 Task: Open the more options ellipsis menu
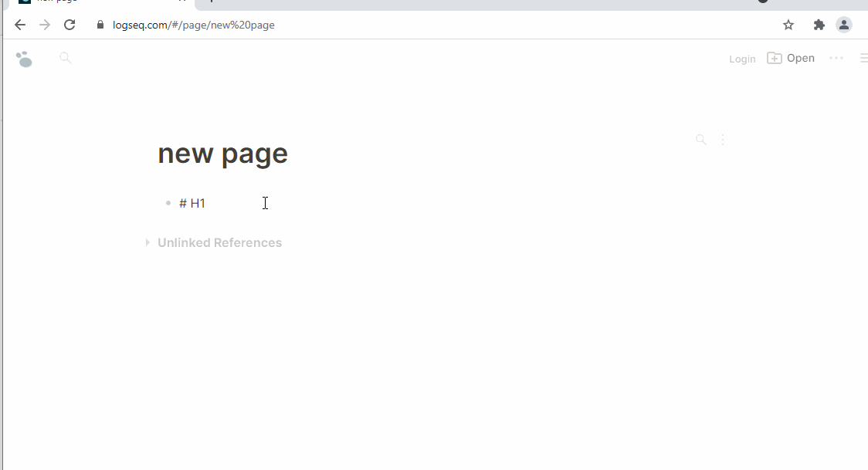tap(836, 58)
